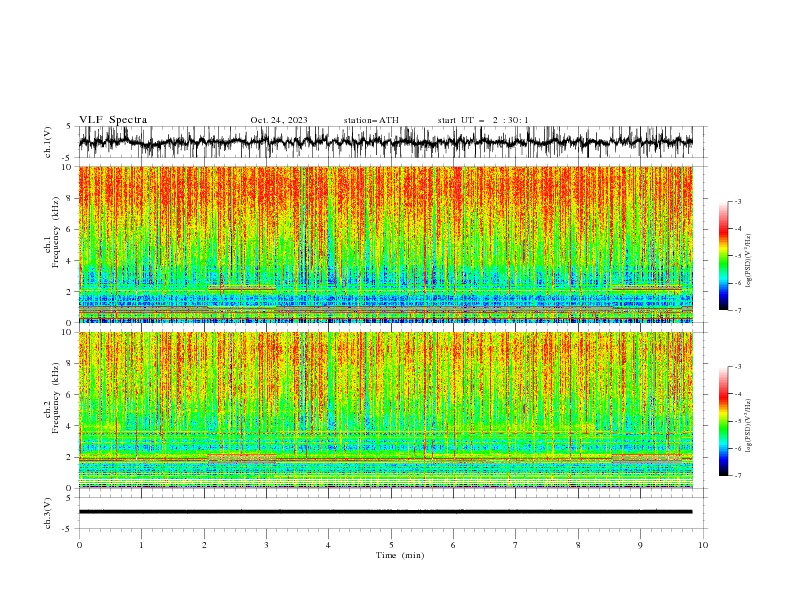Click the lower log(PSD) colorbar label
Screen dimensions: 792x612
[x=749, y=425]
